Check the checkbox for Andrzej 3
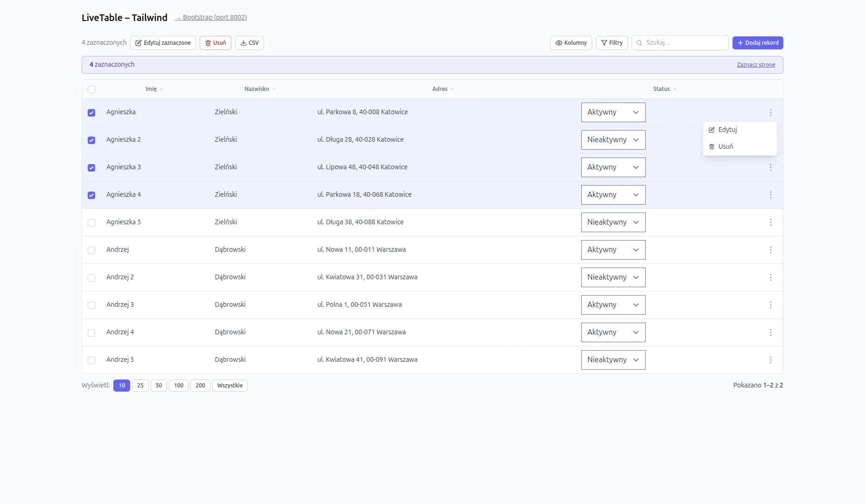The image size is (865, 504). click(91, 305)
